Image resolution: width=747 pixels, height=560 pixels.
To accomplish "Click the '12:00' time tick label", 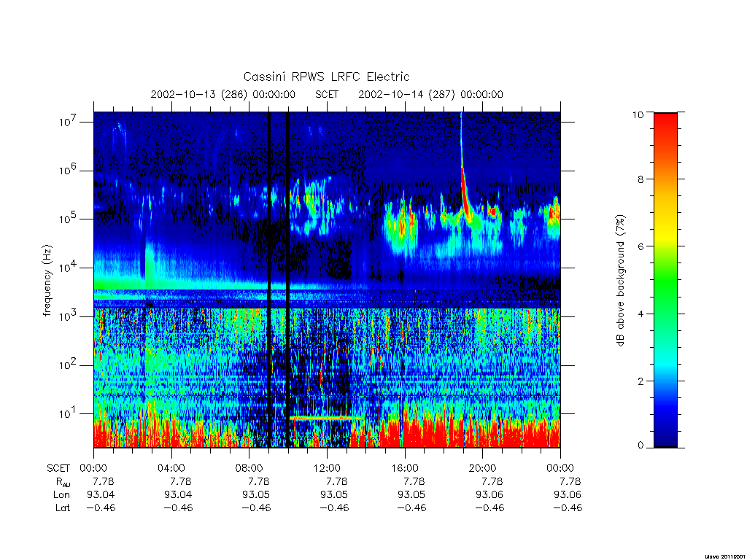I will coord(327,468).
